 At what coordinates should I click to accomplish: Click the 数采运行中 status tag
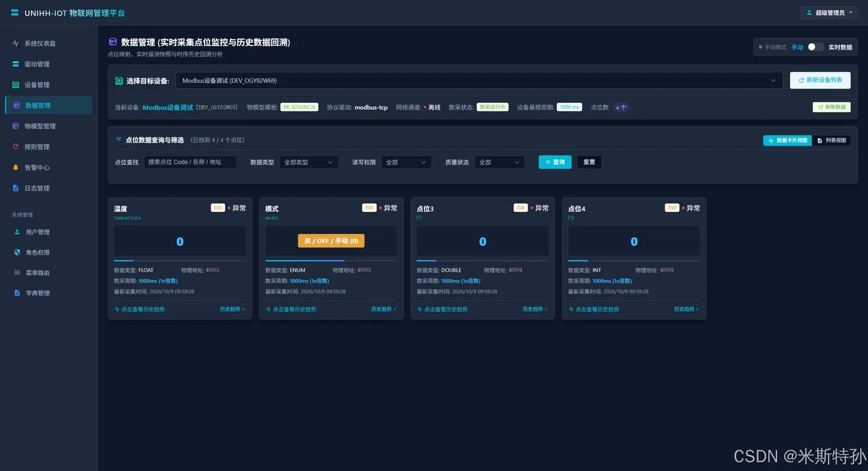pyautogui.click(x=493, y=107)
